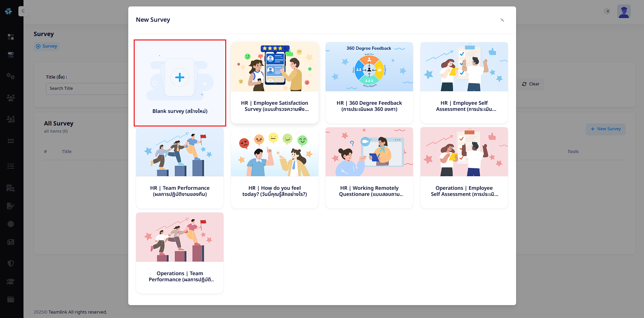Click the toggle switches icon in the sidebar
The width and height of the screenshot is (644, 318).
11,55
